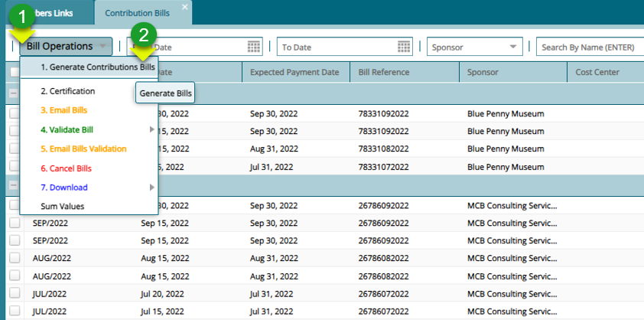Screen dimensions: 644x320
Task: Focus the Search By Name field
Action: (x=590, y=47)
